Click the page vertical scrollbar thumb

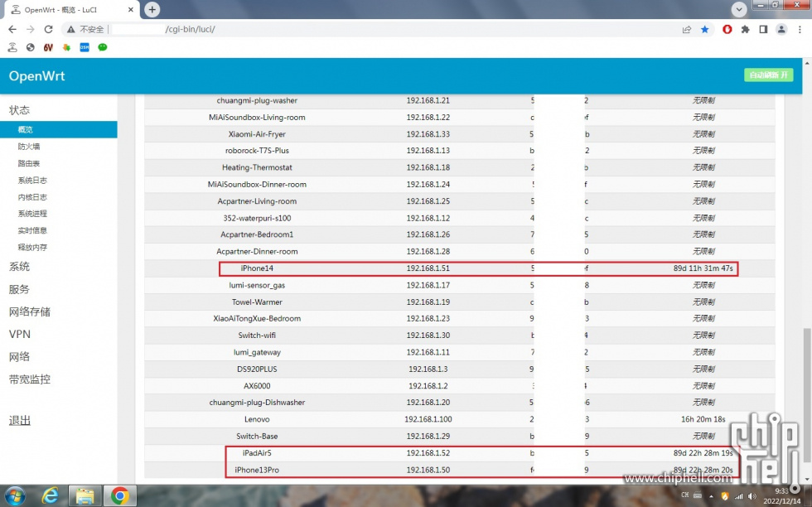click(807, 394)
